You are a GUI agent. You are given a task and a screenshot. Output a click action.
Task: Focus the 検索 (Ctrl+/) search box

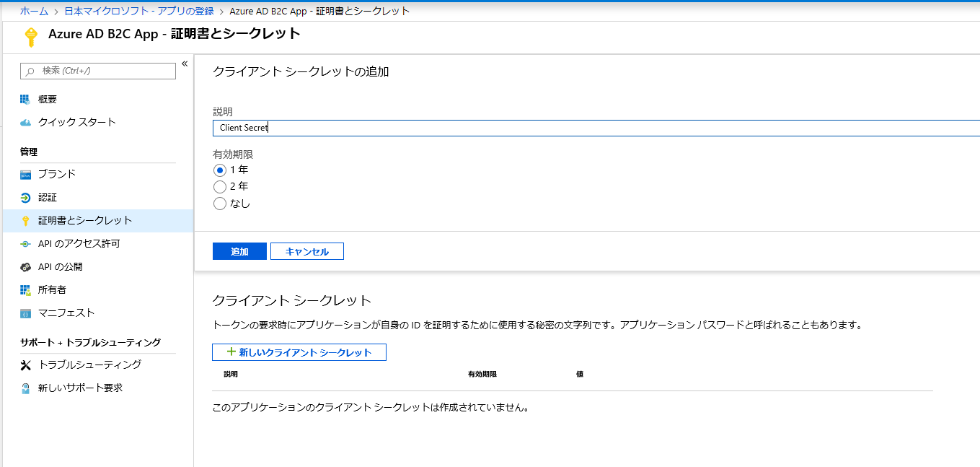[x=98, y=71]
